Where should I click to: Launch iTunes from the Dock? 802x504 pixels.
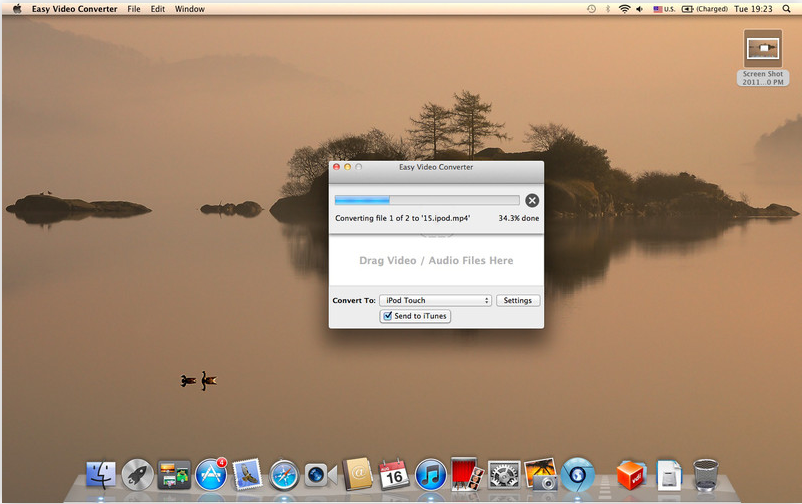(x=430, y=475)
